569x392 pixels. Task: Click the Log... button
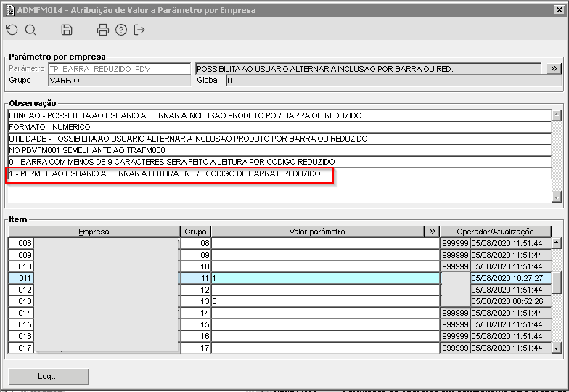pyautogui.click(x=48, y=376)
